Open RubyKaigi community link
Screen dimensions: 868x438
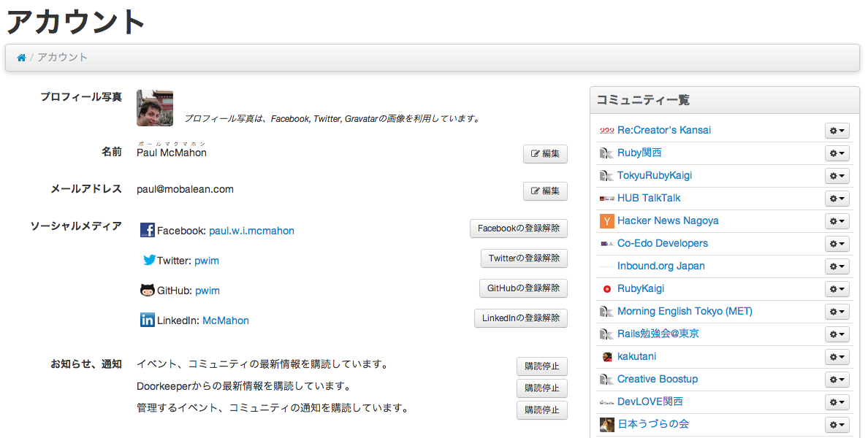tap(641, 288)
